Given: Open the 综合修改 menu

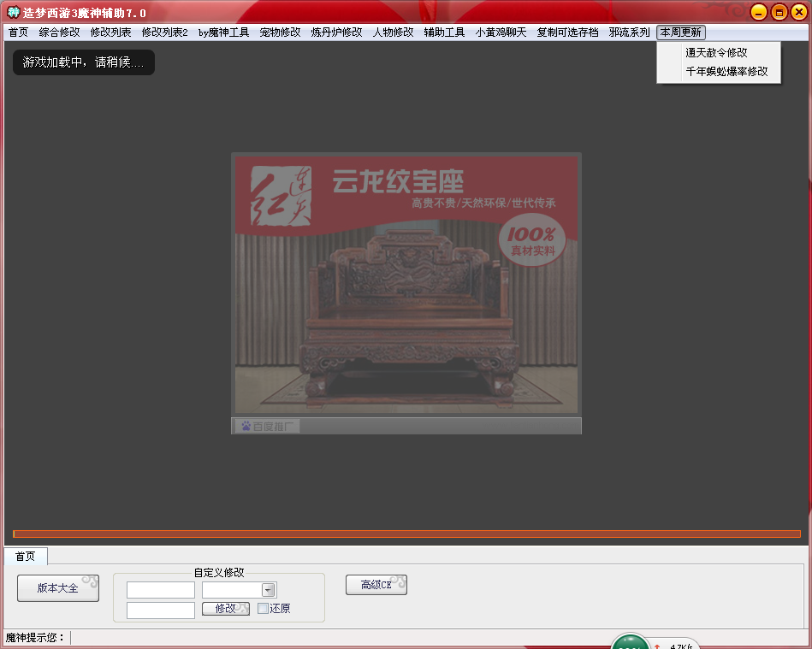Looking at the screenshot, I should pos(59,32).
